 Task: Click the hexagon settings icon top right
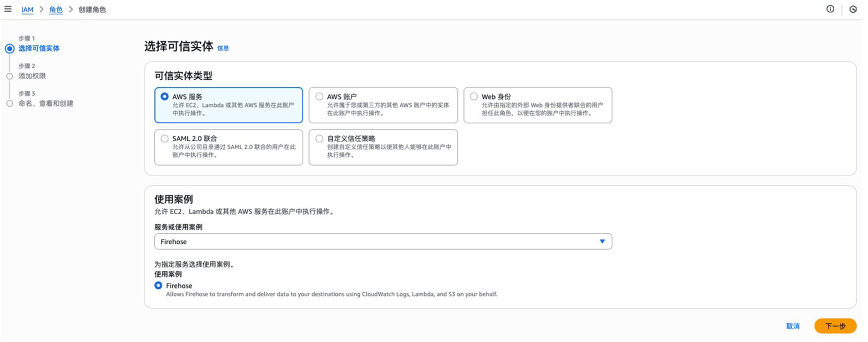click(853, 9)
